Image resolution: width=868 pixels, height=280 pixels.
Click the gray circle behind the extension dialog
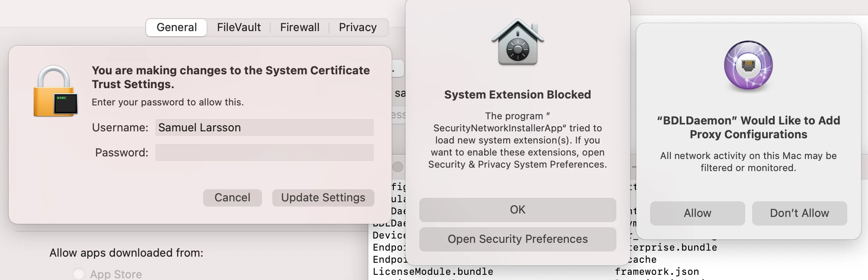[398, 167]
